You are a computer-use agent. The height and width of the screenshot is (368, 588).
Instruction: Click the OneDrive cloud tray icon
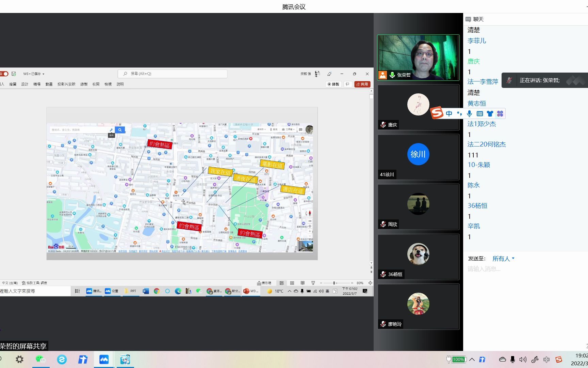pyautogui.click(x=502, y=359)
